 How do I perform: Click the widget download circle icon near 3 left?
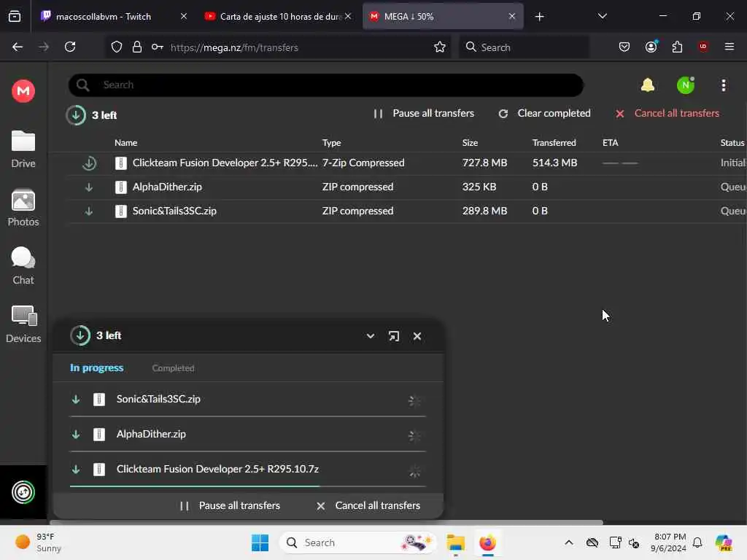(x=80, y=335)
